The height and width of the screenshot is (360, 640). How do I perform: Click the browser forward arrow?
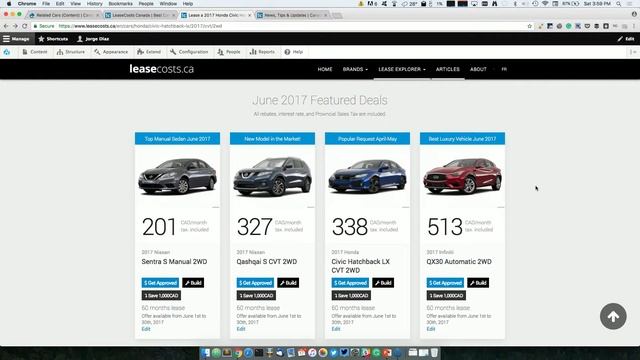coord(15,26)
